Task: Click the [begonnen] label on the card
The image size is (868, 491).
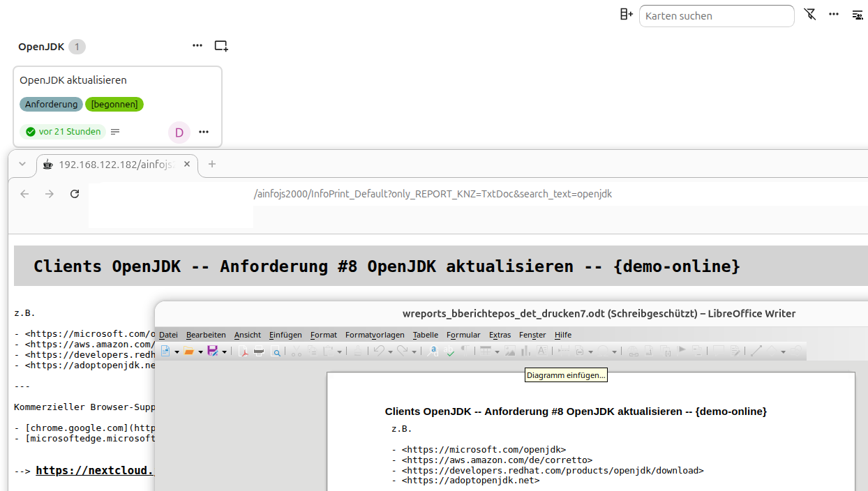Action: tap(114, 105)
